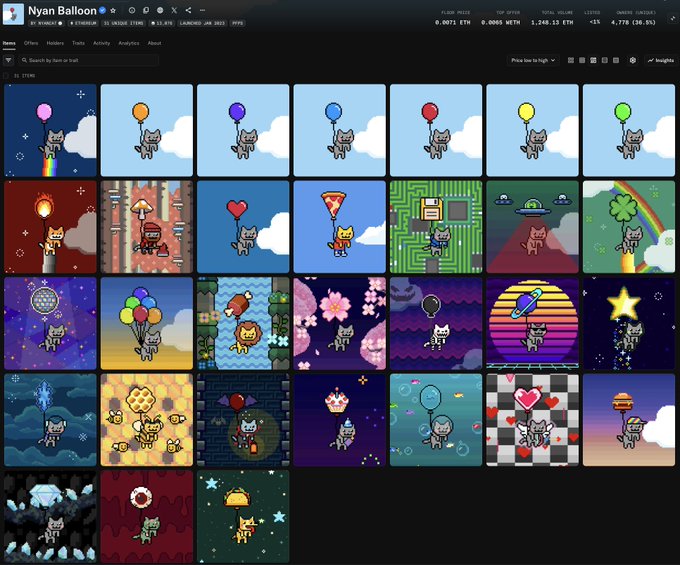Open the mushroom balloon forest item
This screenshot has width=680, height=565.
[x=147, y=227]
